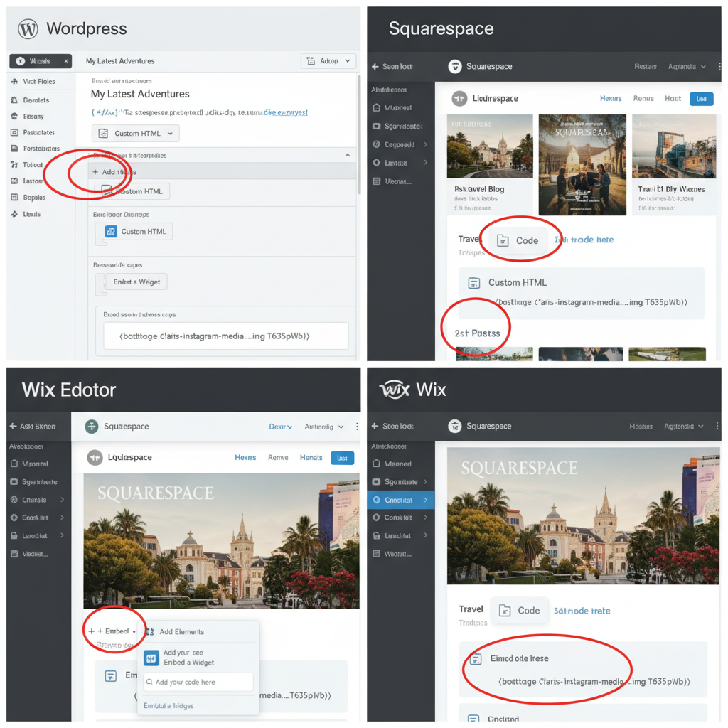Open the "trade hete" link beside the Code button
Screen dimensions: 728x728
click(x=584, y=240)
